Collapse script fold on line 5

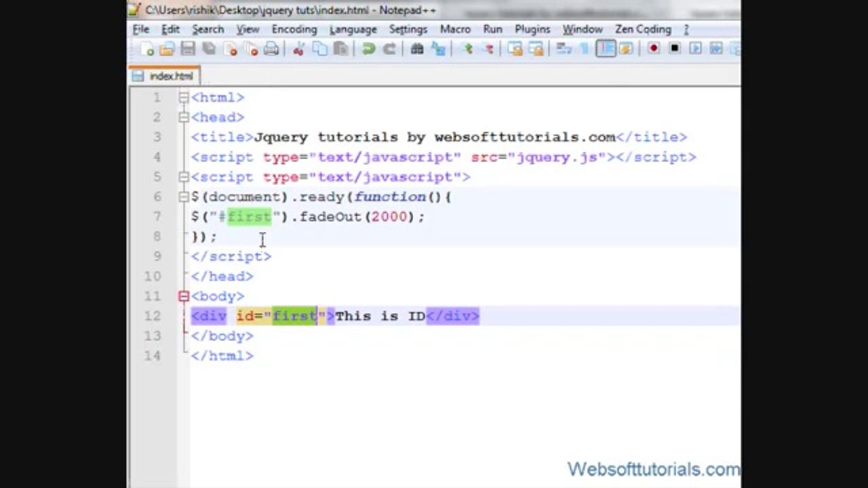click(184, 177)
